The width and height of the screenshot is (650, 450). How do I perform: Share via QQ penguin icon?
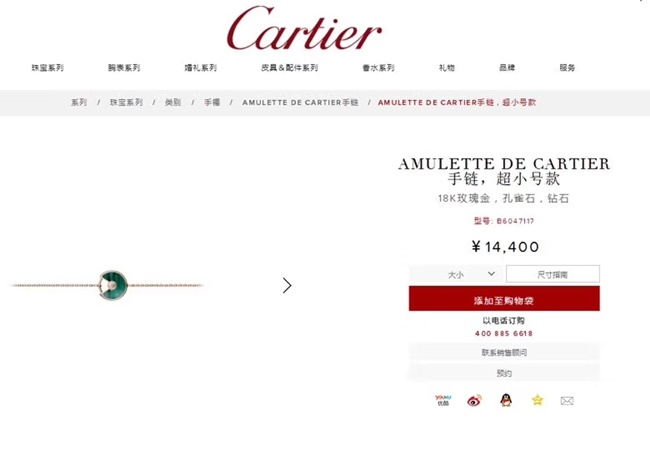coord(506,400)
